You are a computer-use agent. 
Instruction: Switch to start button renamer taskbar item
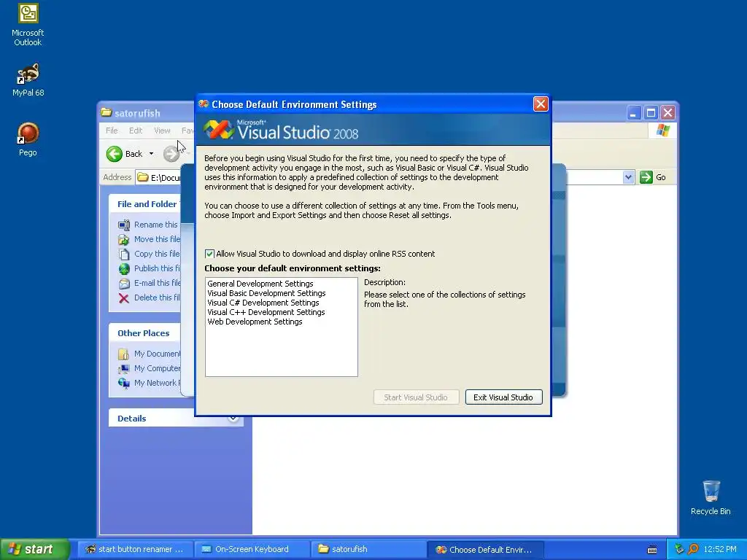[135, 549]
